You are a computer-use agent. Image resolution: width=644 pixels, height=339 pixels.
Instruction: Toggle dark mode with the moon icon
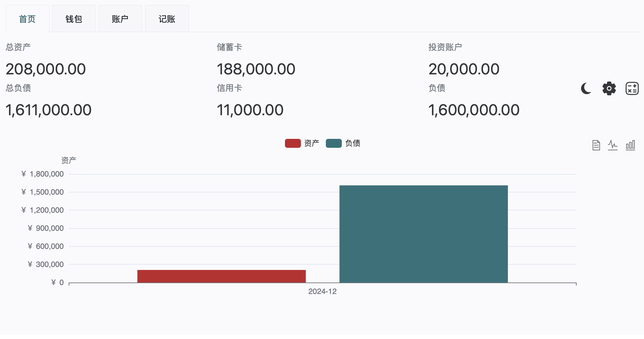click(x=586, y=88)
